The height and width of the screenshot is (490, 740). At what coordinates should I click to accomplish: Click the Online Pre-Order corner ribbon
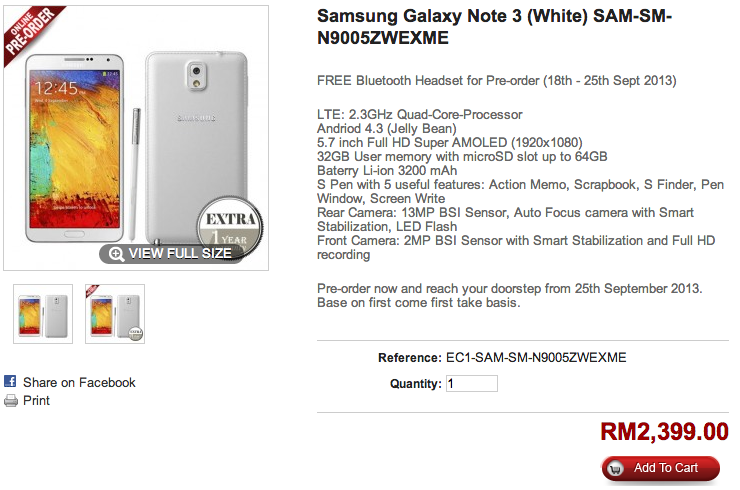pyautogui.click(x=31, y=33)
